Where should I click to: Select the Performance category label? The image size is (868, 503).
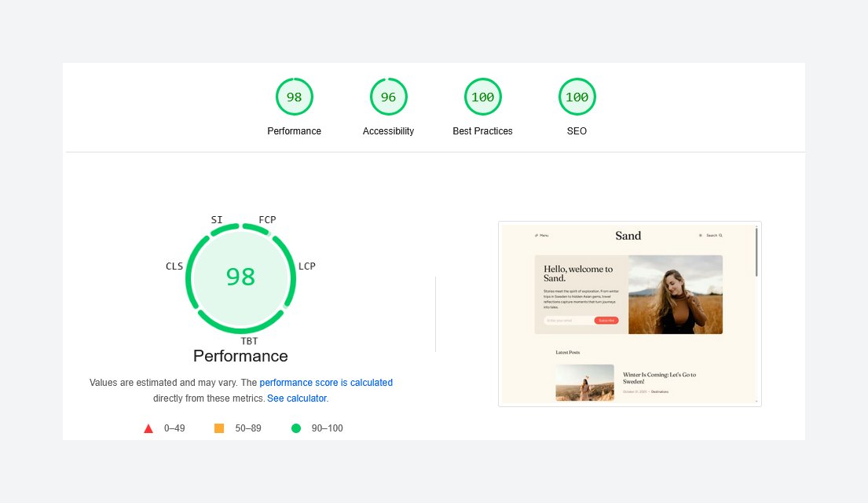pyautogui.click(x=240, y=356)
